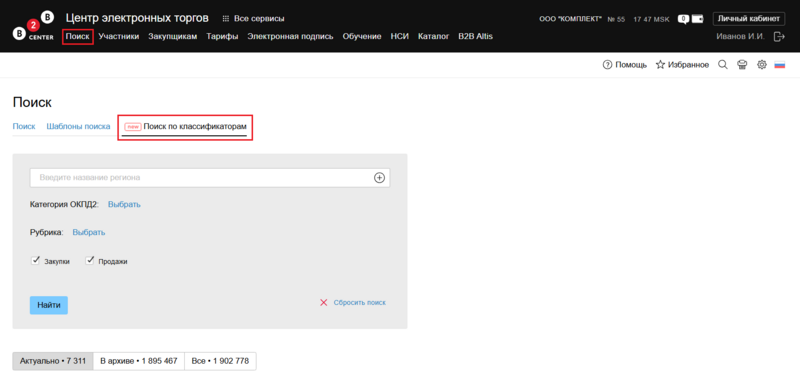Open Тарифы menu item

click(222, 36)
